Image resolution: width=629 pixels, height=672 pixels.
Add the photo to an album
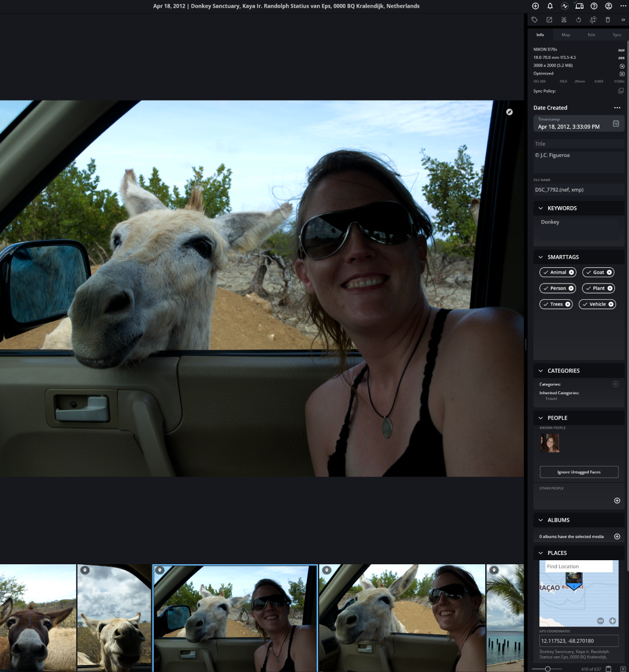[617, 536]
